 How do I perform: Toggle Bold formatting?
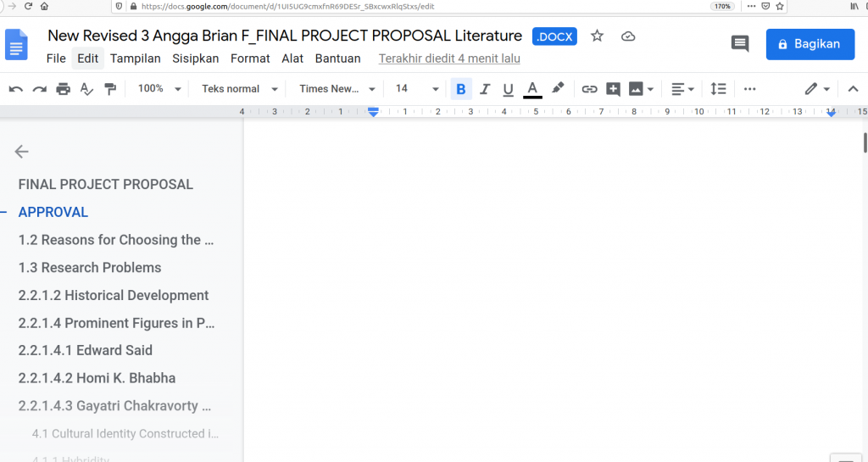coord(461,89)
